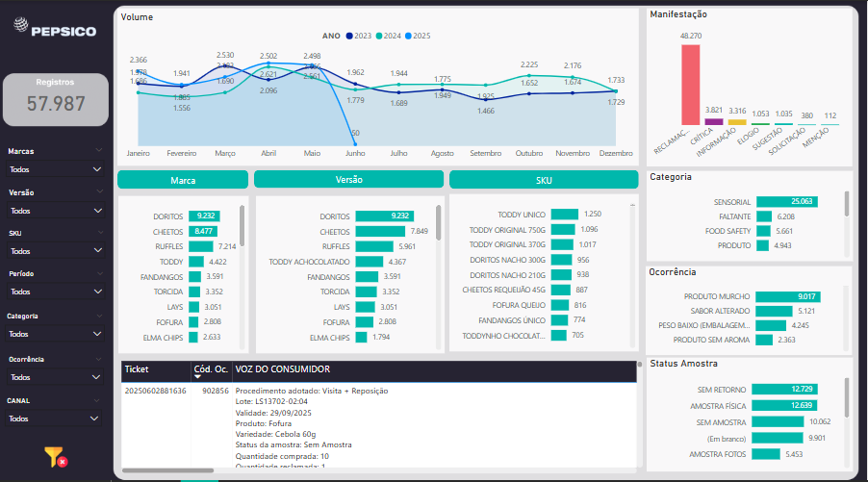Select the yellow INFORMAÇÃO bar
868x482 pixels.
pos(737,122)
